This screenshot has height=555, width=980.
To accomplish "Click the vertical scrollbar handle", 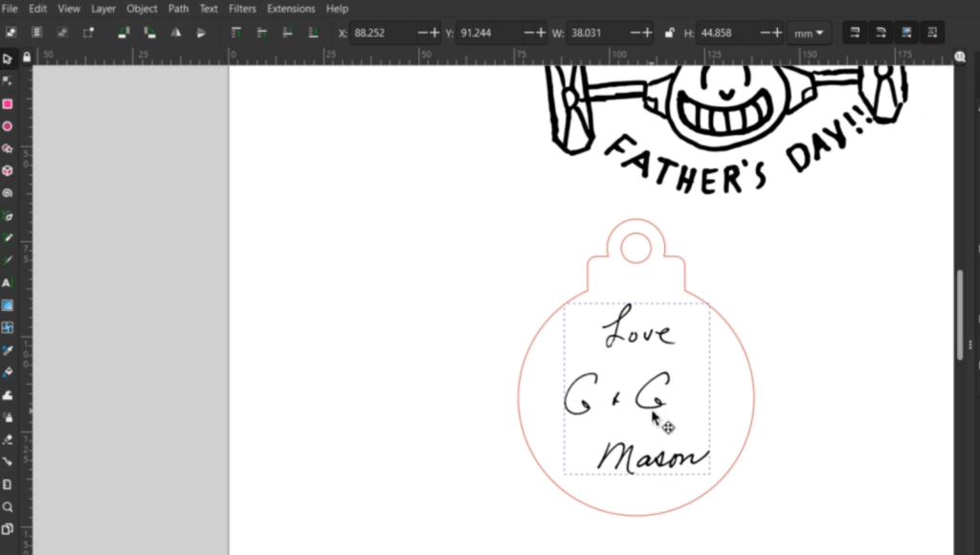I will click(960, 316).
